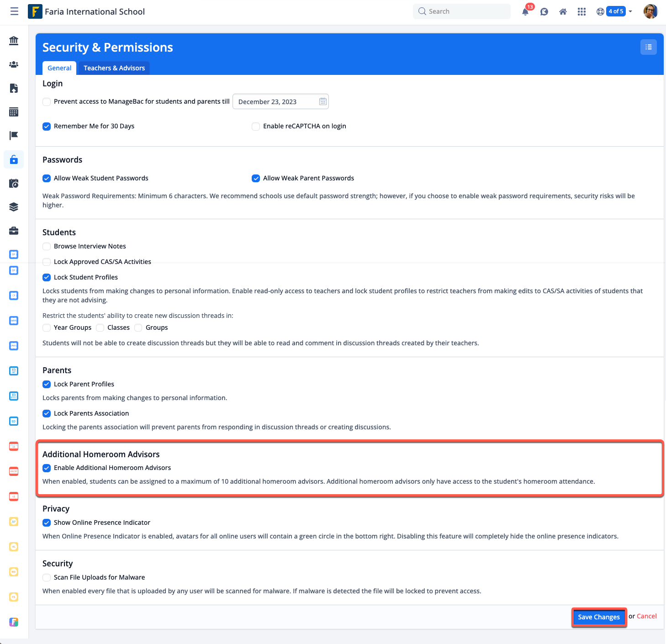
Task: Open the calendar grid sidebar icon
Action: (x=14, y=112)
